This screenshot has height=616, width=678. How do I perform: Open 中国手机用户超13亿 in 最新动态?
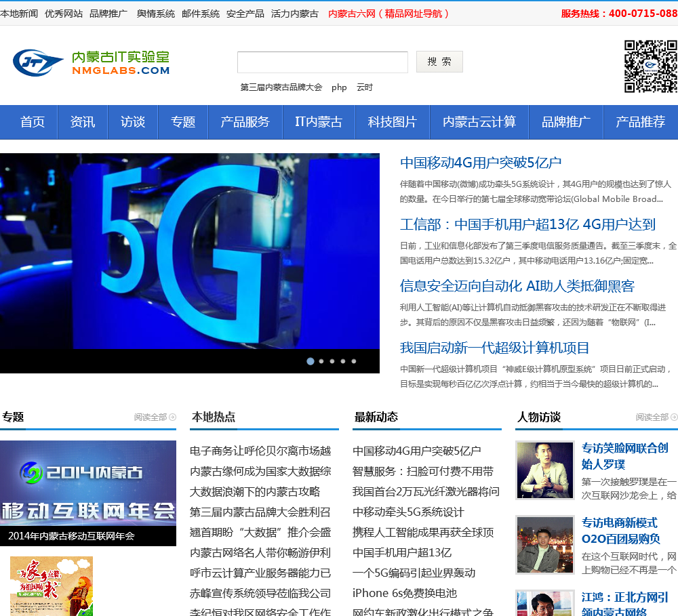coord(402,553)
